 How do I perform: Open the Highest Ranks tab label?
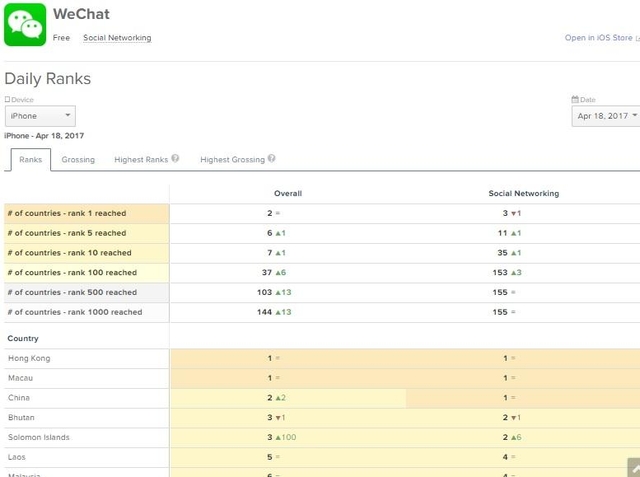pyautogui.click(x=141, y=160)
